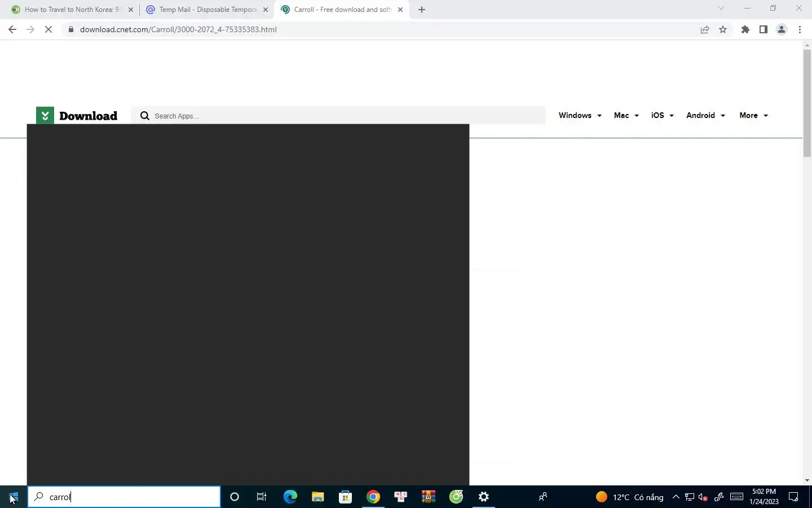812x508 pixels.
Task: Open the taskbar clock showing 5:02 PM
Action: 764,497
